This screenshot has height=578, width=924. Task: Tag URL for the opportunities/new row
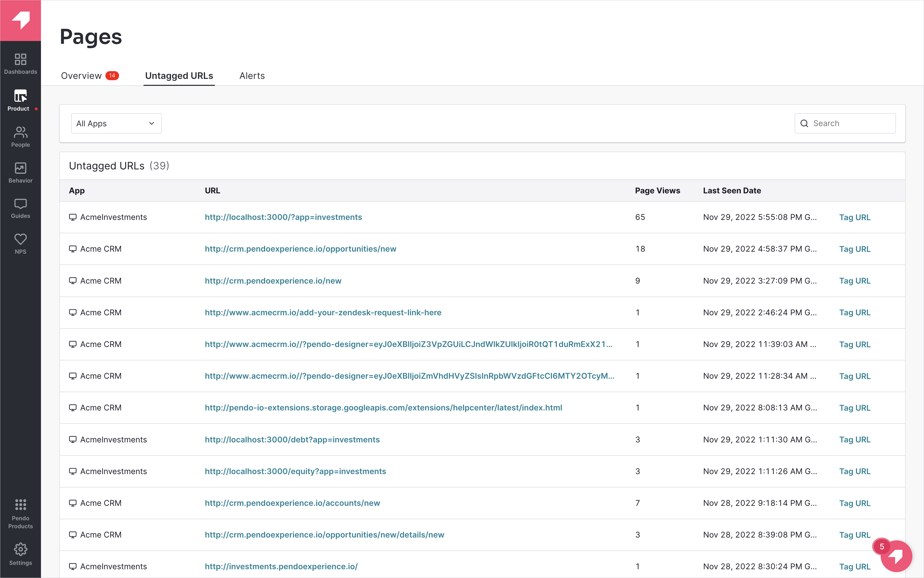click(x=854, y=249)
